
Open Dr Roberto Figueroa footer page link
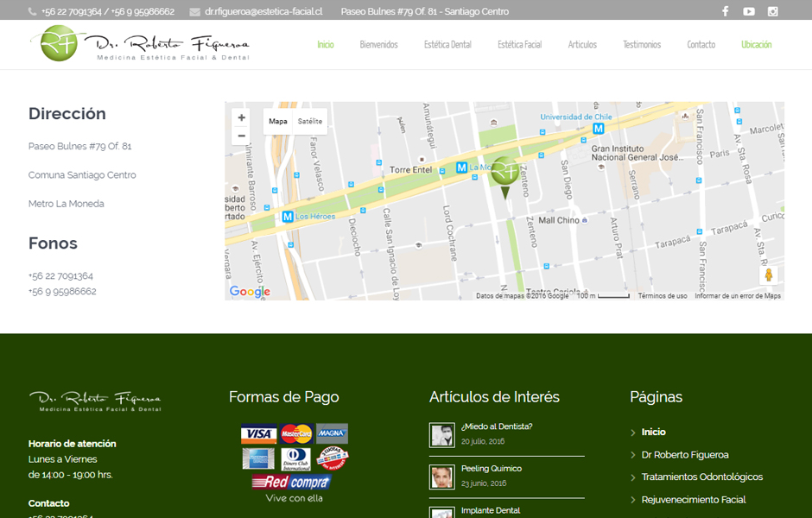[x=685, y=454]
